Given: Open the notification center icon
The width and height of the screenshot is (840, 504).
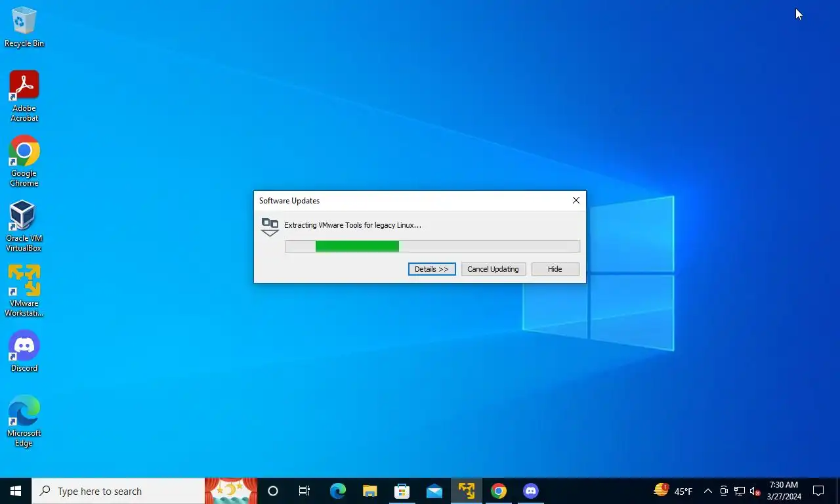Looking at the screenshot, I should pyautogui.click(x=818, y=491).
